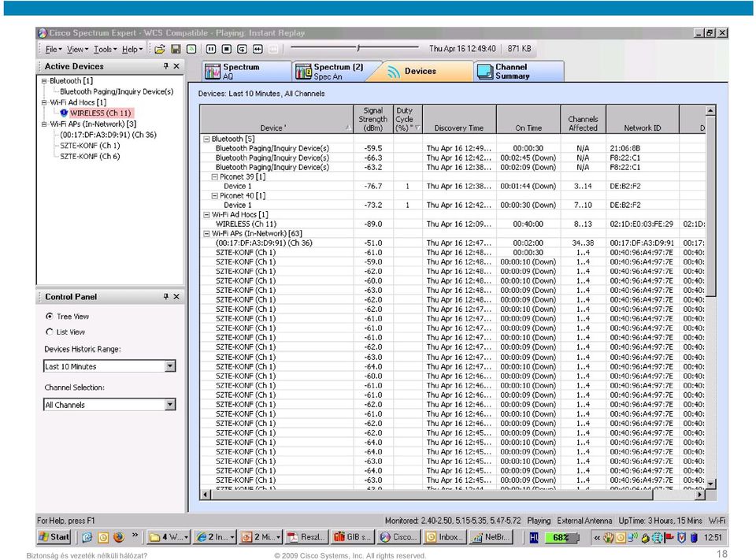The height and width of the screenshot is (560, 756).
Task: Click the GIB s... taskbar button
Action: coord(353,537)
